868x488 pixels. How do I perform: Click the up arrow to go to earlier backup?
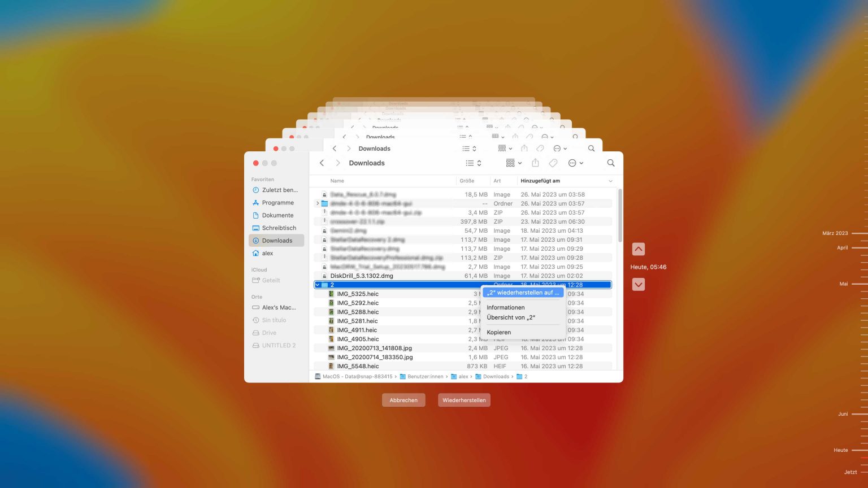point(639,249)
